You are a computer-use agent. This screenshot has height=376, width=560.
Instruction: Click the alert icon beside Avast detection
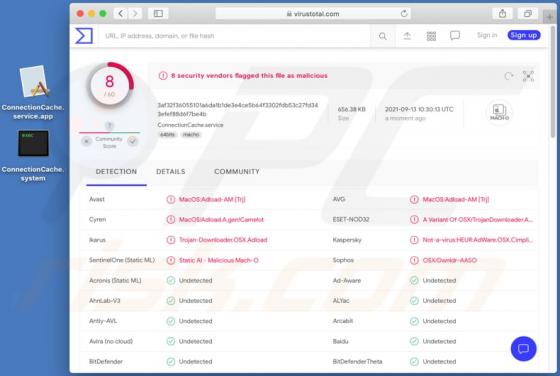pos(171,199)
